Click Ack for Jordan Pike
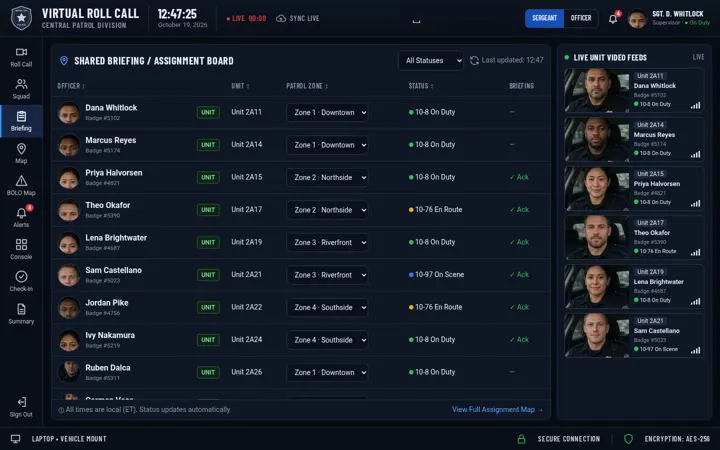Image resolution: width=720 pixels, height=450 pixels. point(519,307)
